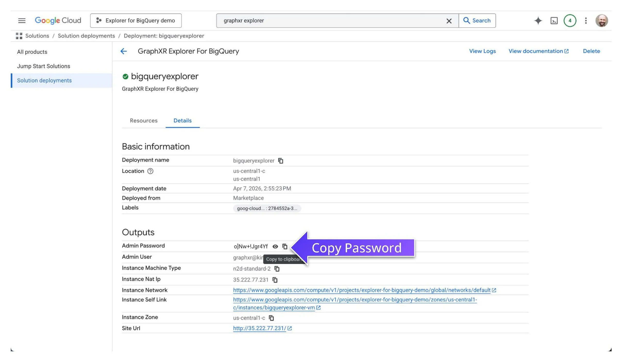Open the three-dot more options menu

(x=586, y=21)
